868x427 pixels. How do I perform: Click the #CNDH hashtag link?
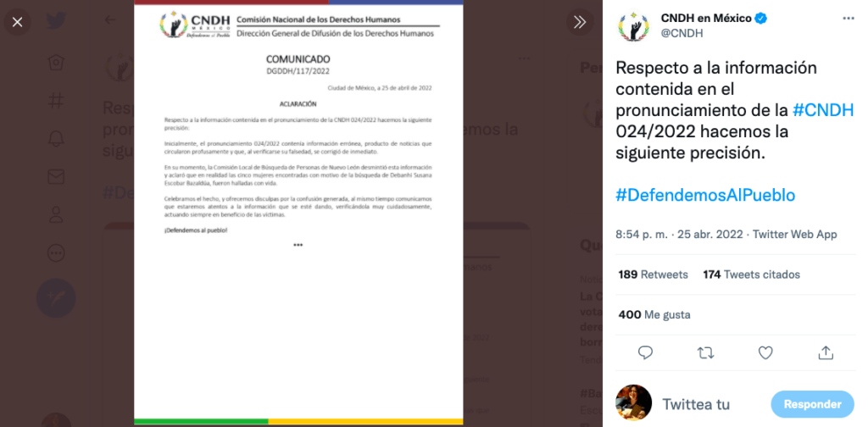point(823,110)
